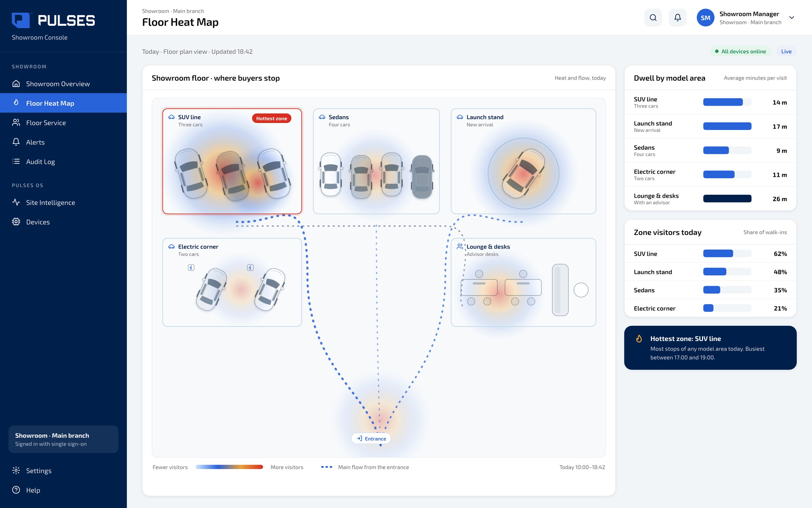
Task: Select the dark gray sedan car
Action: [x=422, y=176]
